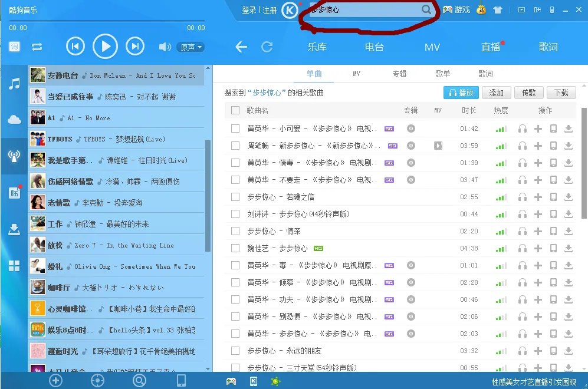Click the bottom bar search list icon
The height and width of the screenshot is (389, 588).
(139, 381)
